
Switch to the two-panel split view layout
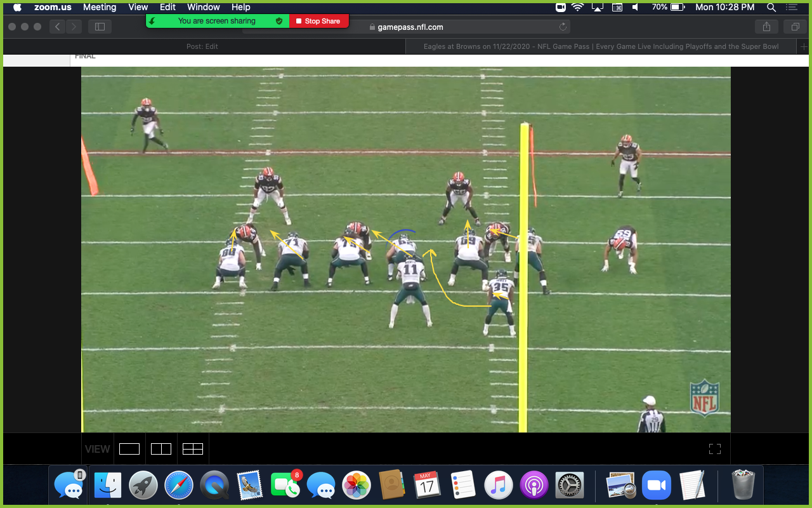(x=160, y=448)
